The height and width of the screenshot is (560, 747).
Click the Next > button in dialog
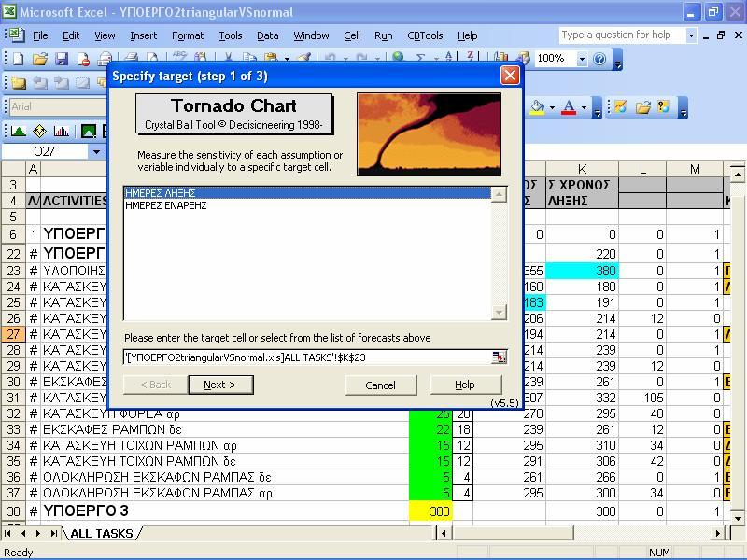click(x=220, y=385)
